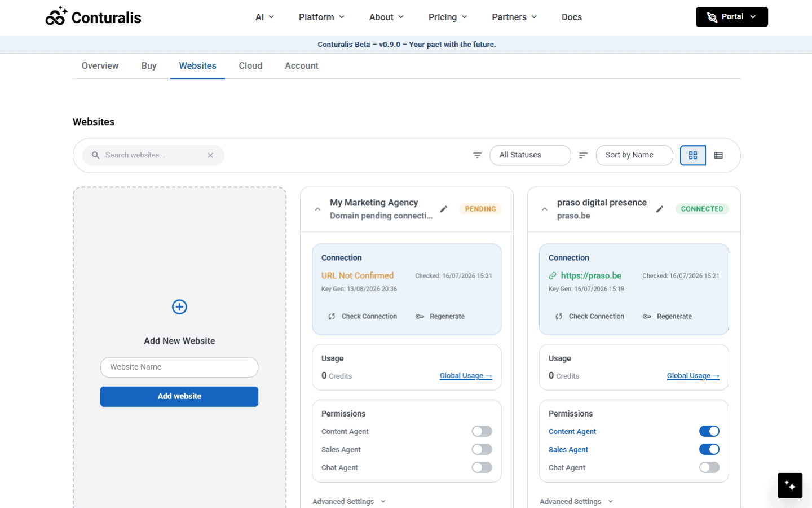
Task: Expand Advanced Settings for praso digital presence
Action: [x=577, y=501]
